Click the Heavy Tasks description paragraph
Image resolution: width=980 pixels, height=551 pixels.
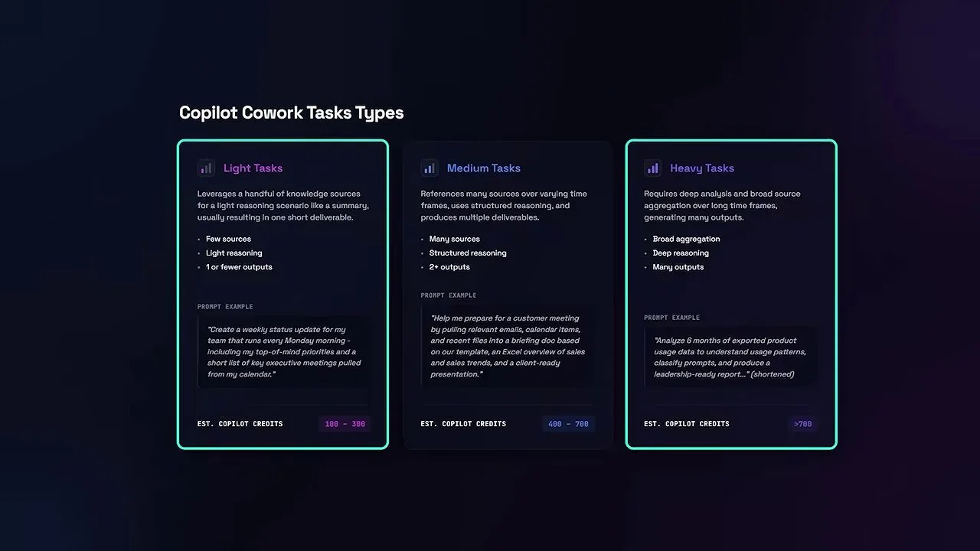pos(722,206)
